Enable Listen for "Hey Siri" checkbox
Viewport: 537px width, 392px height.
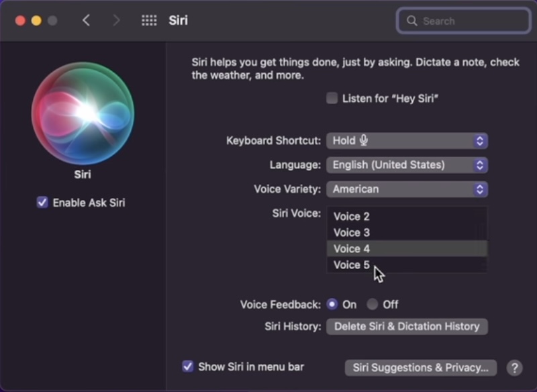click(332, 99)
